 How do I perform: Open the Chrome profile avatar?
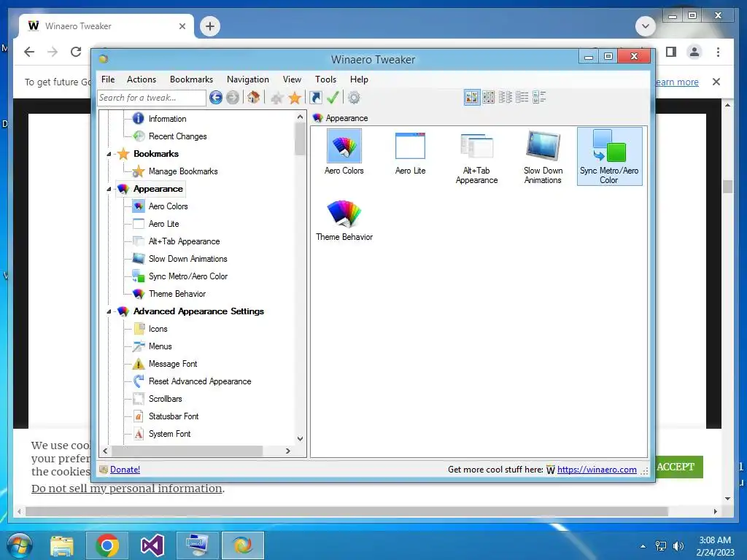pyautogui.click(x=694, y=52)
